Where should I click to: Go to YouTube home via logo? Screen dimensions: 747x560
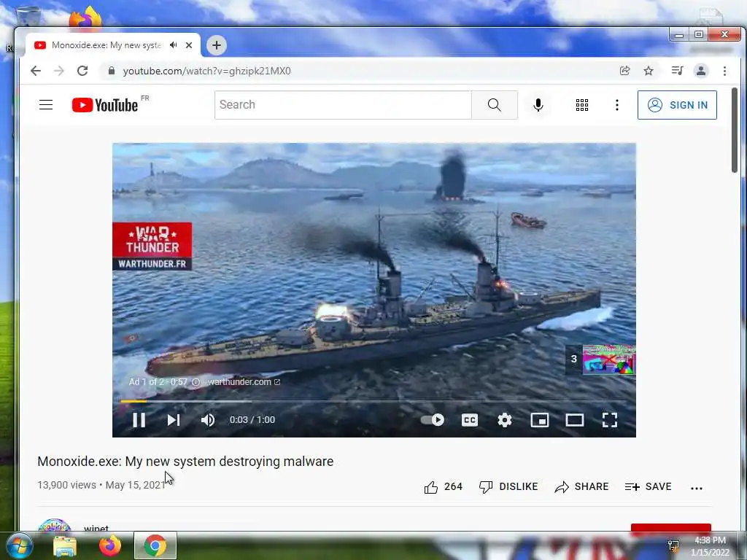(x=105, y=105)
